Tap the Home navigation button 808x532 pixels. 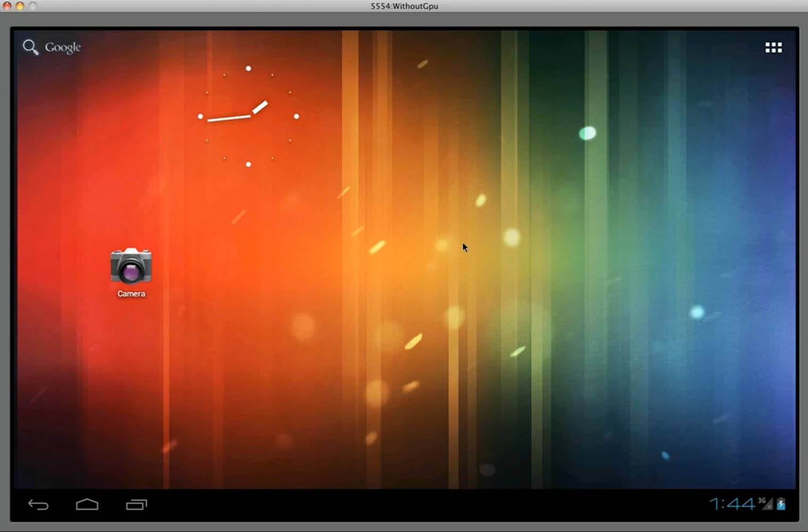coord(87,504)
